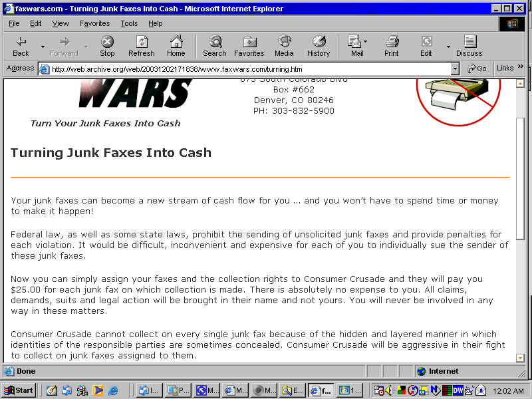Open the Search pane

point(215,46)
